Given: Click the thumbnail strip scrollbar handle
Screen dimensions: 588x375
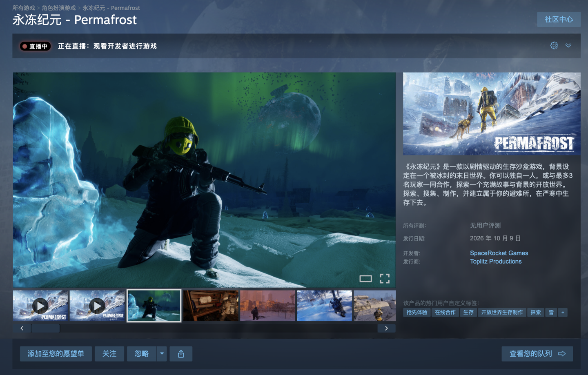Looking at the screenshot, I should [45, 328].
